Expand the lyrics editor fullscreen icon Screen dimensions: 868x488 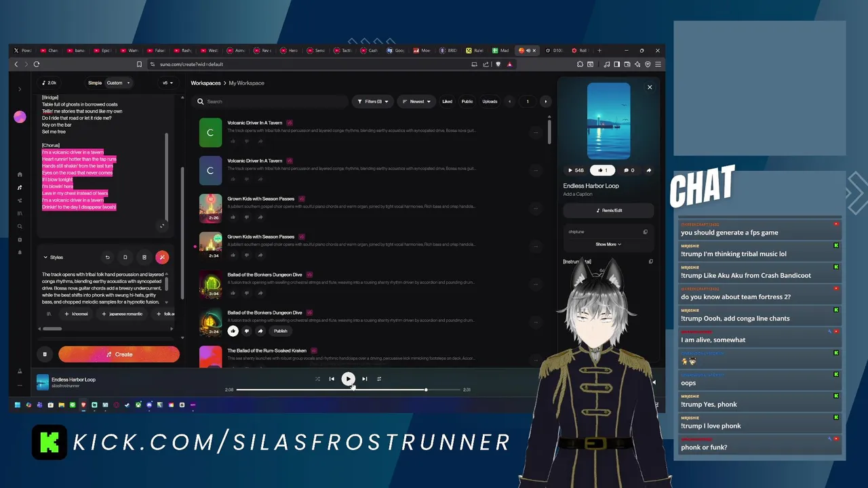(x=161, y=226)
